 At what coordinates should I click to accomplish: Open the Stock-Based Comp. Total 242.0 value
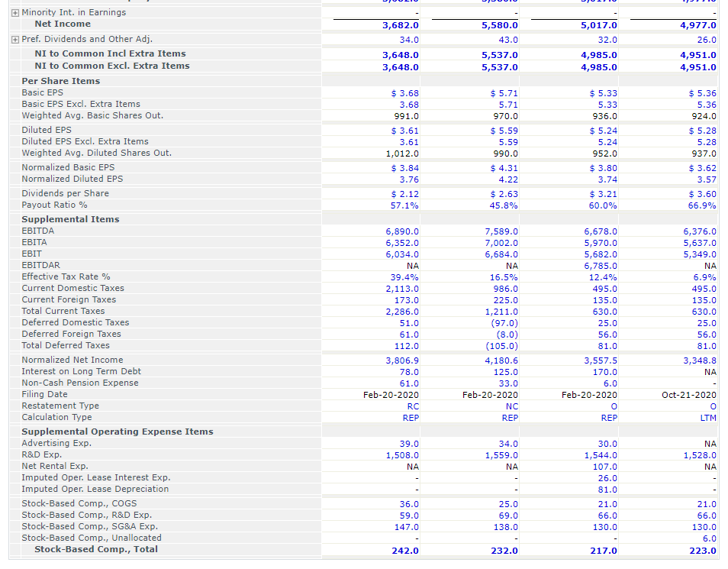click(x=403, y=548)
